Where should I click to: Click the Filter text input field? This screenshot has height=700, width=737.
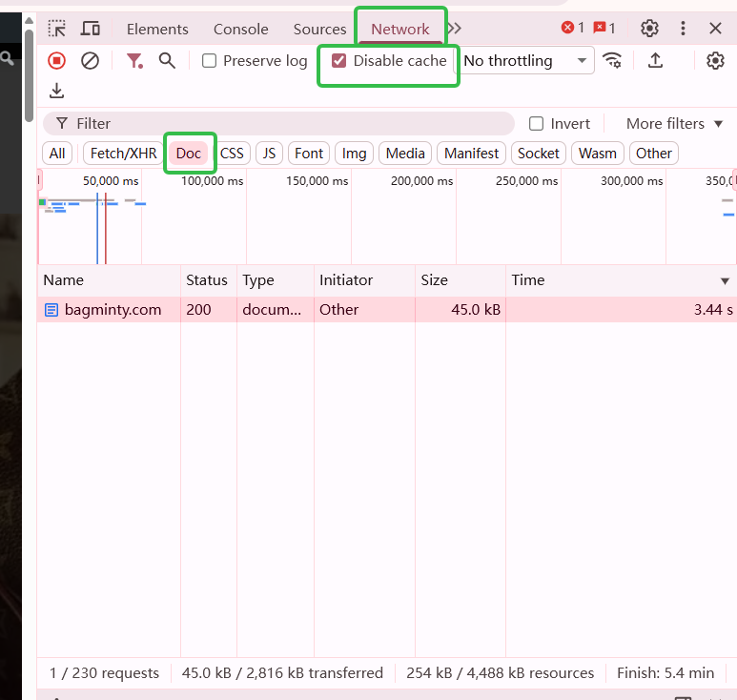point(286,124)
